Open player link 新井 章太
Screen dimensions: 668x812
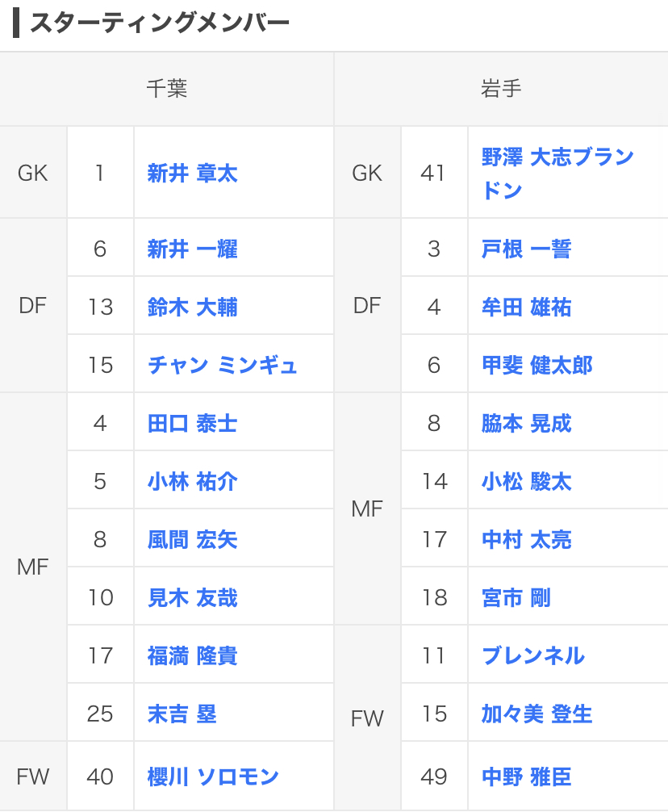(192, 174)
